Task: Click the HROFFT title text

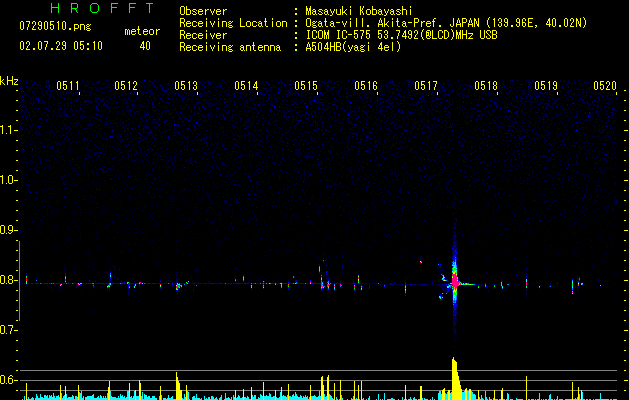Action: point(103,8)
